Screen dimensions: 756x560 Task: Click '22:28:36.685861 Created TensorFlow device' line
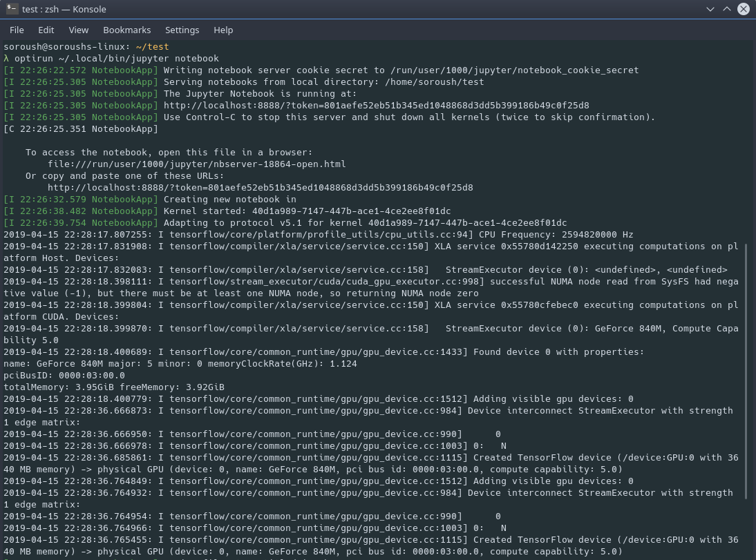click(371, 463)
